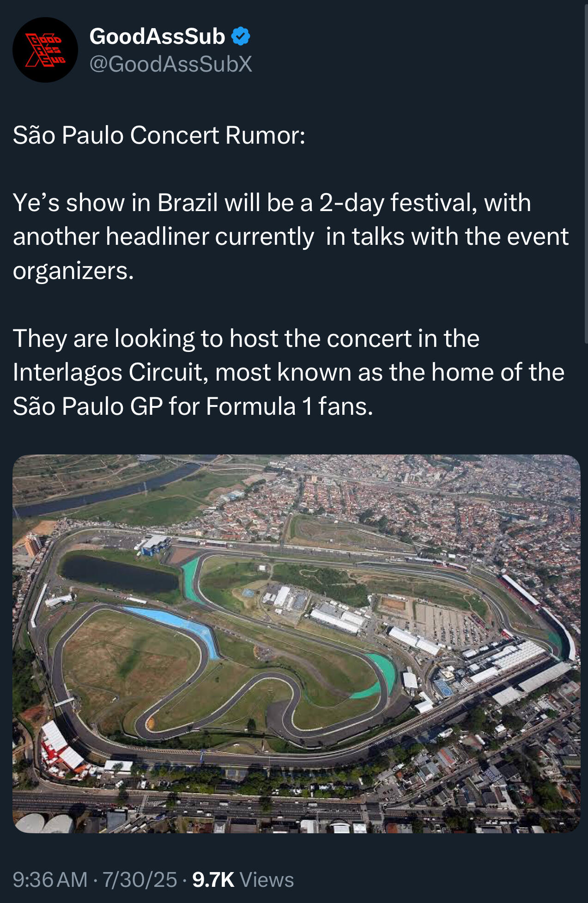This screenshot has width=588, height=903.
Task: Open the GoodAssSub profile avatar
Action: point(45,50)
